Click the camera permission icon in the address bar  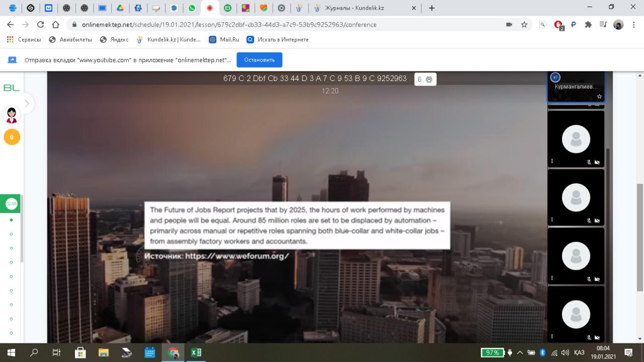[x=509, y=24]
